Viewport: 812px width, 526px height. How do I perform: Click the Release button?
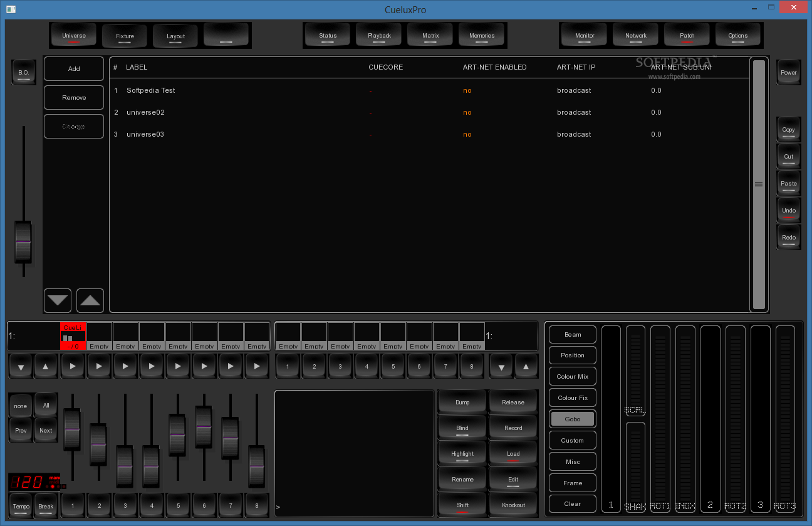(513, 402)
